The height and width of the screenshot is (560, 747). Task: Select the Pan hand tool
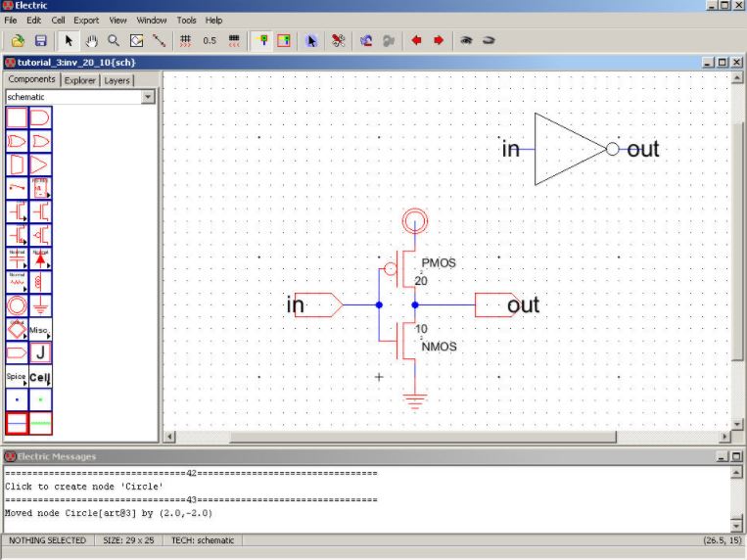pos(92,41)
